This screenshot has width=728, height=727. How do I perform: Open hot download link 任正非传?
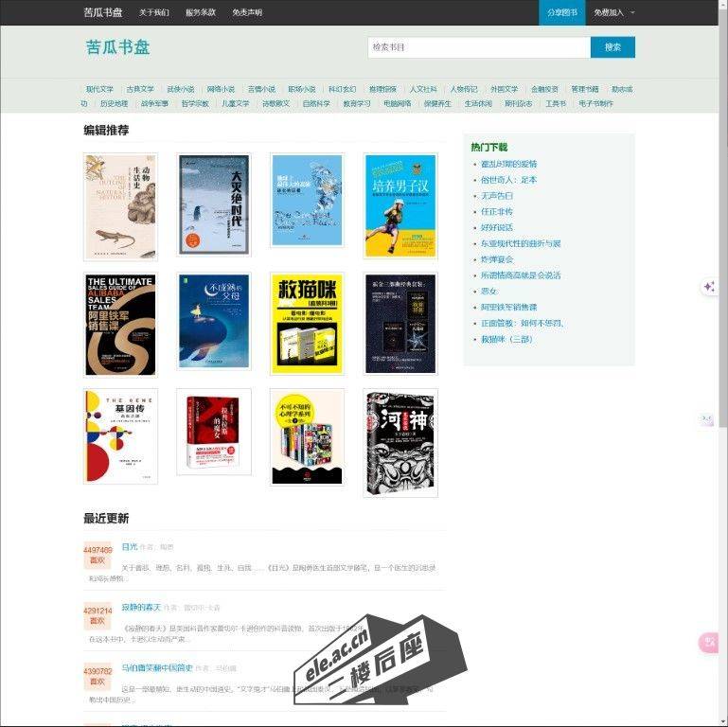pyautogui.click(x=496, y=212)
